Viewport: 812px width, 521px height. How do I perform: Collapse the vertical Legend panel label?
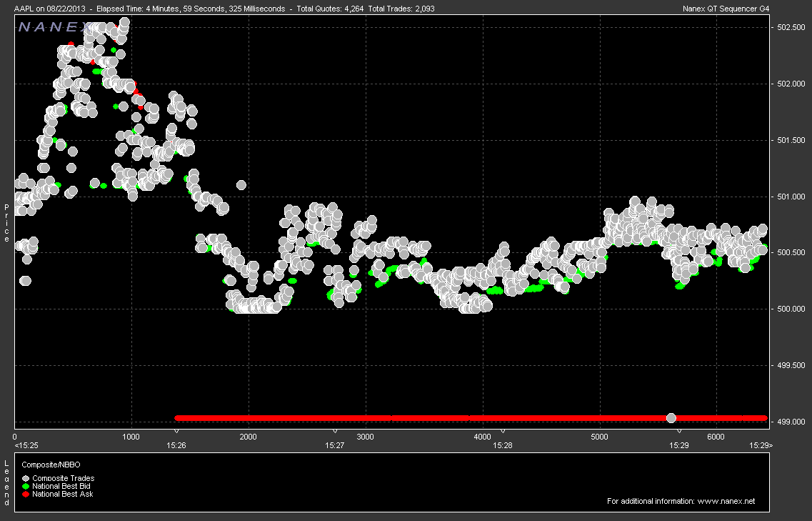(x=6, y=483)
